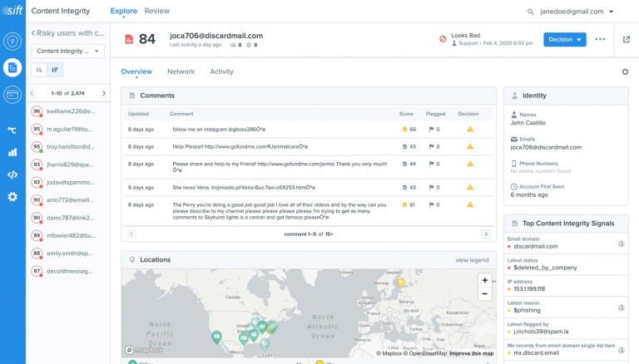Image resolution: width=639 pixels, height=364 pixels.
Task: Click view legend link on Locations
Action: coord(472,260)
